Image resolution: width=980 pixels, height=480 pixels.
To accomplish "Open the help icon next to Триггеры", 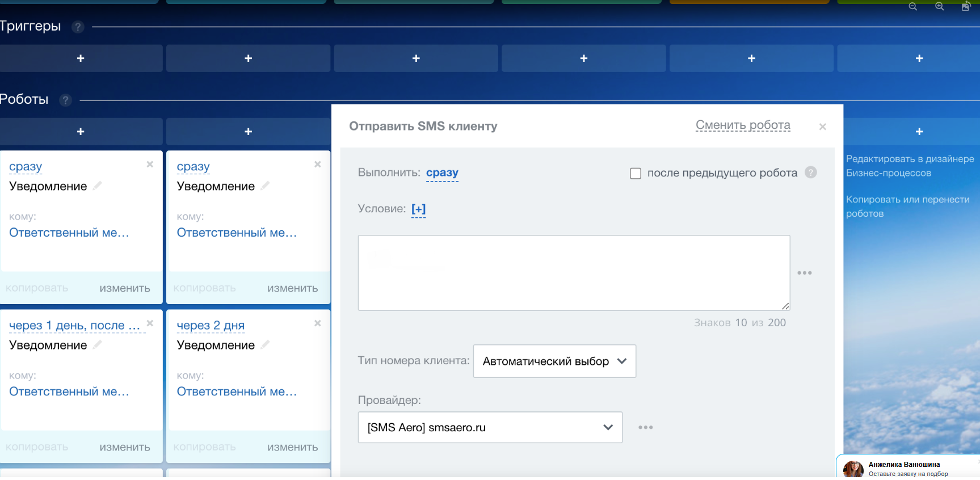I will tap(78, 27).
